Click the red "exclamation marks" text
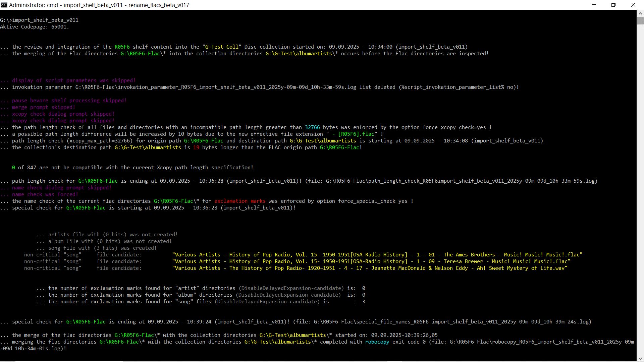The height and width of the screenshot is (362, 644). [x=240, y=201]
